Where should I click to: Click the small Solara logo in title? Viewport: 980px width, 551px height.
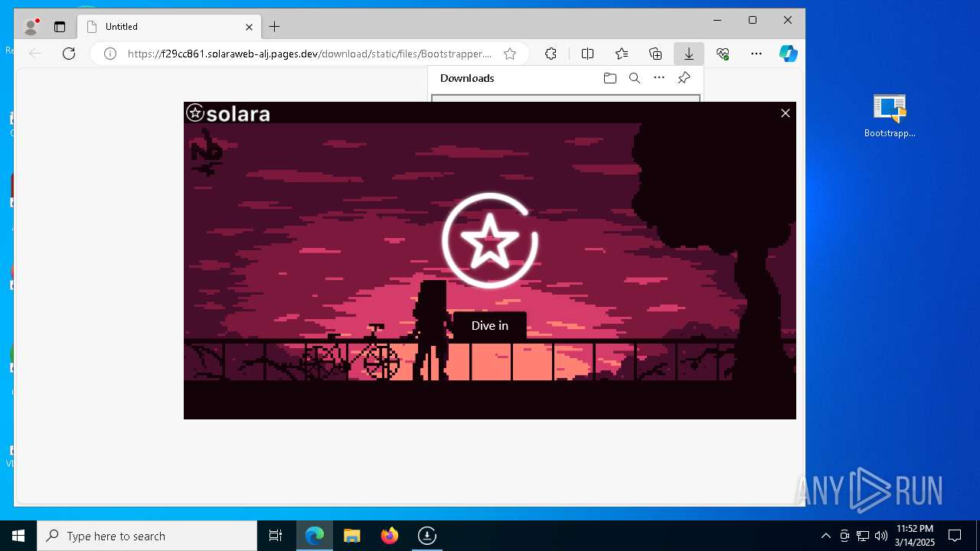[195, 113]
